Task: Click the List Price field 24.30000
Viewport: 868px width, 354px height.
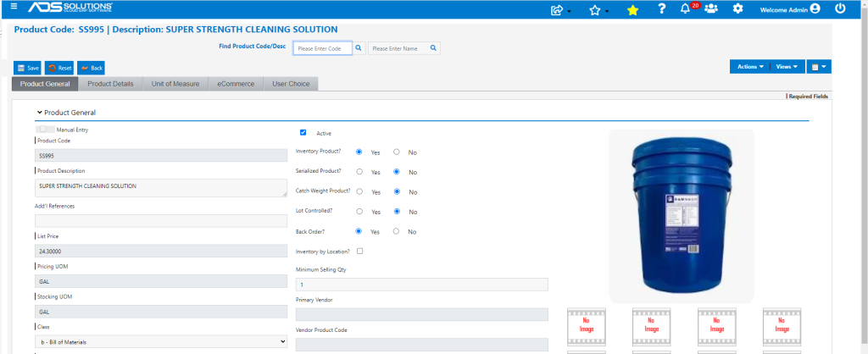Action: (161, 252)
